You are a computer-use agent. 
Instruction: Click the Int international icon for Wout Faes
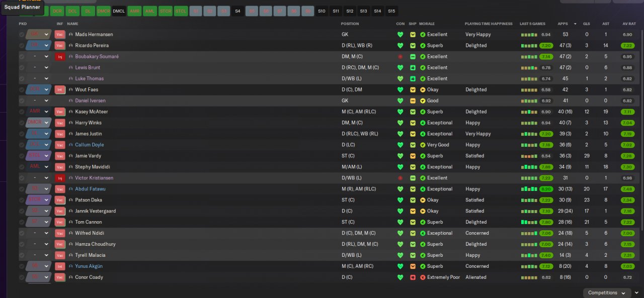[x=60, y=90]
